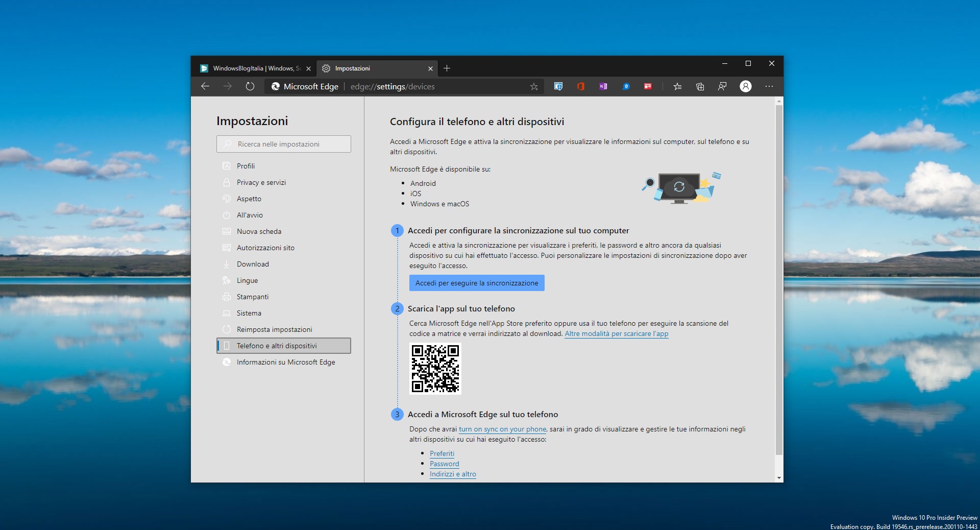Open the Office extension icon
This screenshot has width=980, height=530.
[x=581, y=86]
